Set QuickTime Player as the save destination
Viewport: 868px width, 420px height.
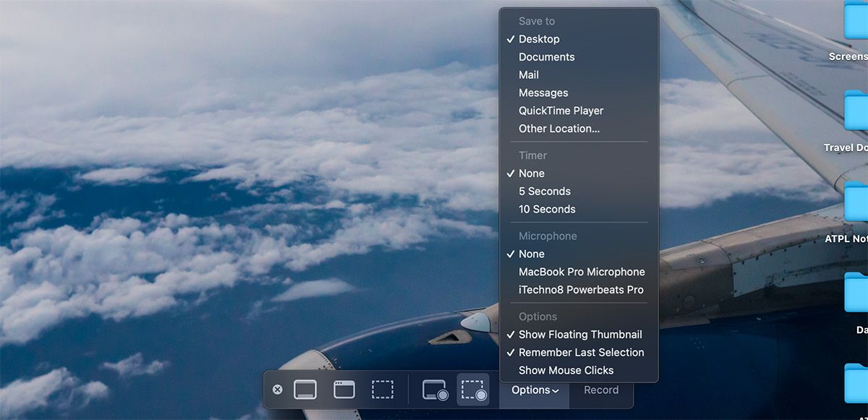click(x=560, y=110)
